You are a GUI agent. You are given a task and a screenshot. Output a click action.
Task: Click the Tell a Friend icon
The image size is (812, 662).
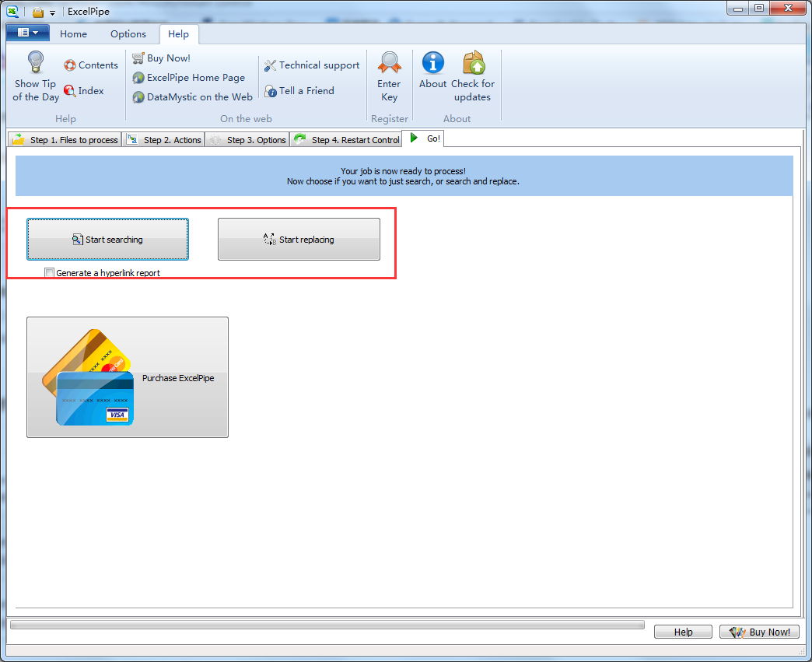(x=271, y=91)
